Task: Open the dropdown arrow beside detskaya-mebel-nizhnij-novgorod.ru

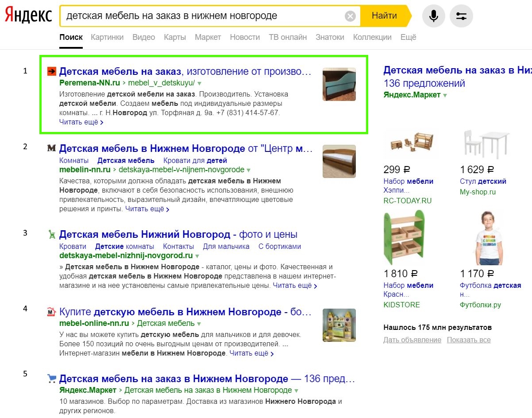Action: (x=197, y=255)
